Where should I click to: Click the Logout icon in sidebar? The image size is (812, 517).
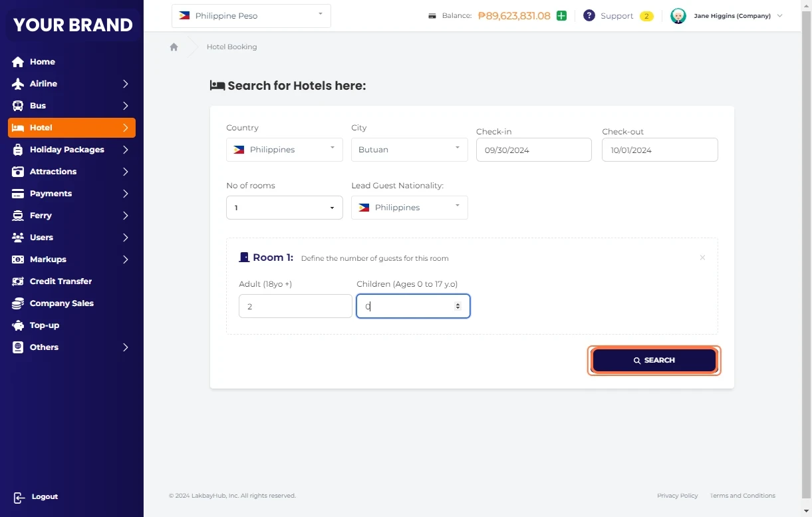click(19, 497)
